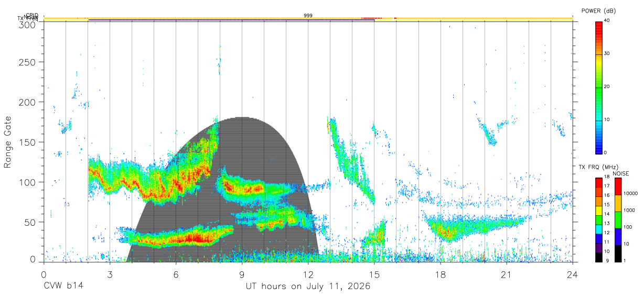This screenshot has width=644, height=297.
Task: Click the 30 label on the power scale
Action: point(607,53)
